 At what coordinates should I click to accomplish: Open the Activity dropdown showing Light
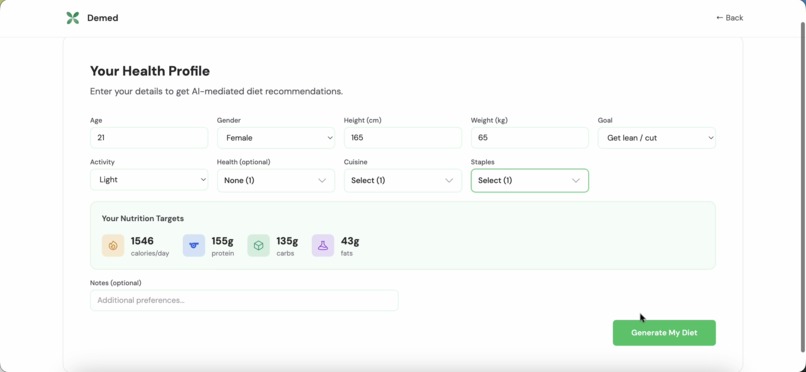[149, 180]
